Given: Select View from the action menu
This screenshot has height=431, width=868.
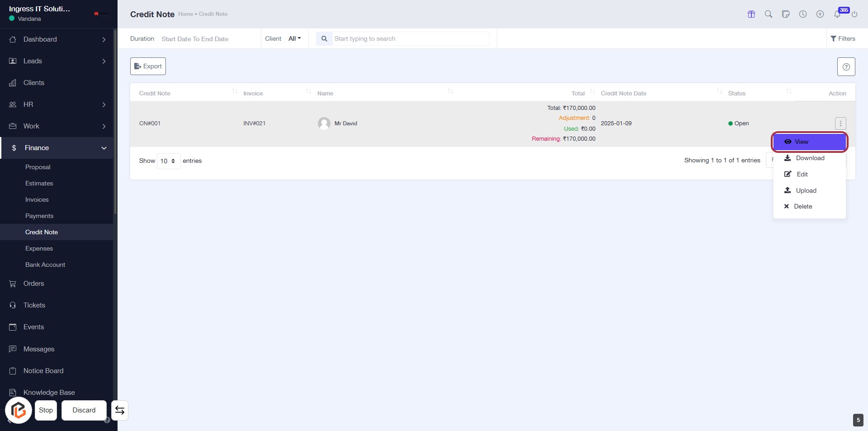Looking at the screenshot, I should tap(809, 142).
